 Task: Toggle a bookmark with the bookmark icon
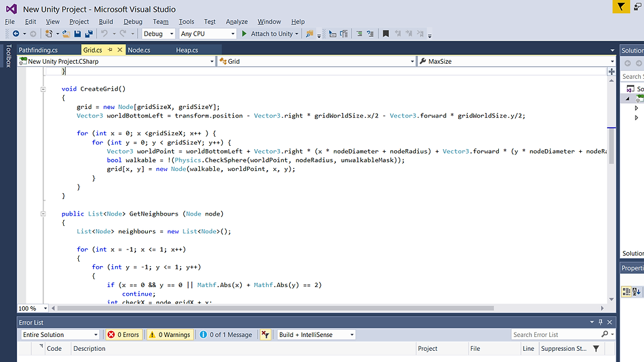pyautogui.click(x=386, y=34)
